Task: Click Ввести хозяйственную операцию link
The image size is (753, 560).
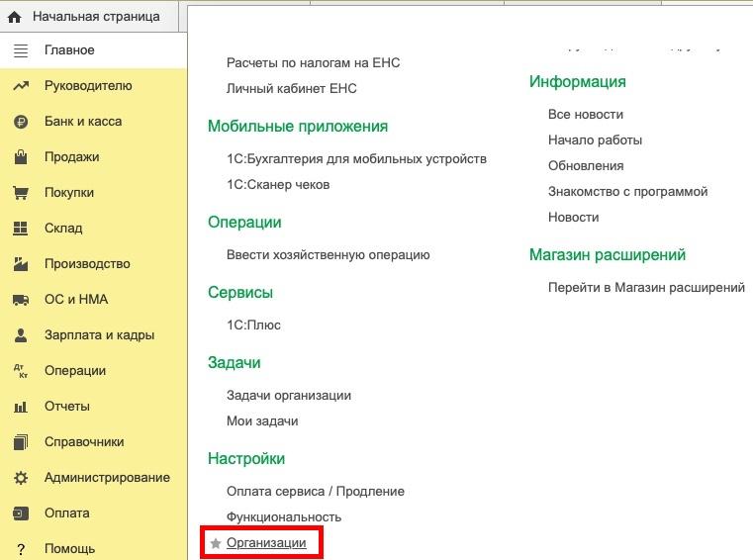Action: click(328, 254)
